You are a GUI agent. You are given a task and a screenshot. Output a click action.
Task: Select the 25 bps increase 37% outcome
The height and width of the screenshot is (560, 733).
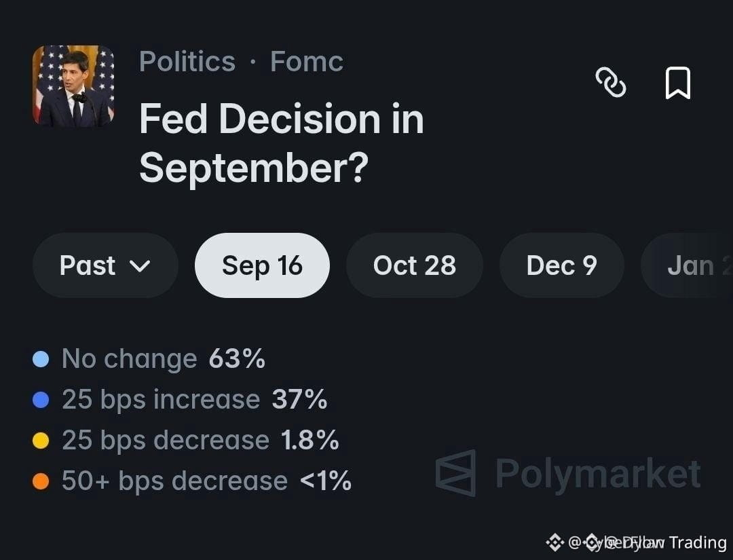point(180,400)
